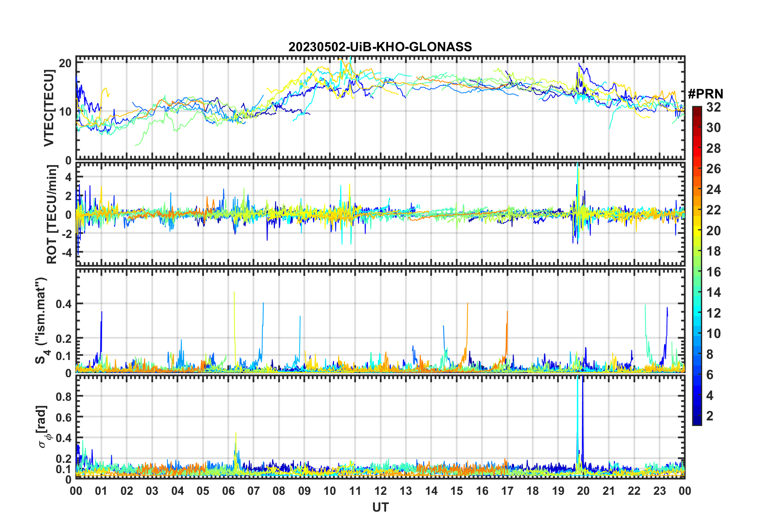Click PRN colorbar tick label 12
This screenshot has height=532, width=761.
(x=713, y=313)
